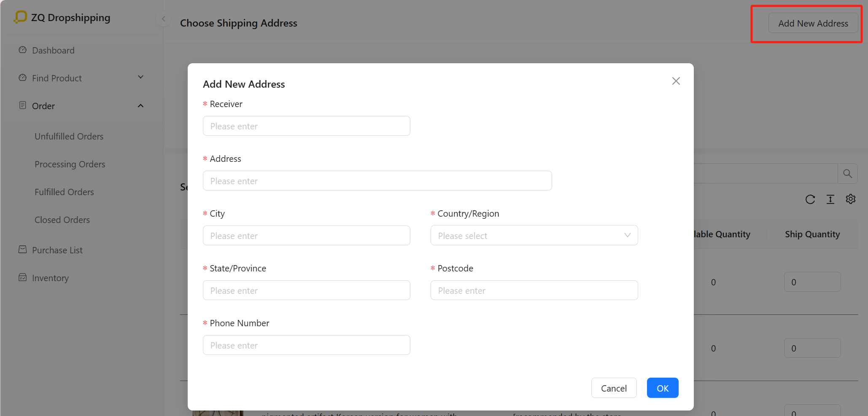Collapse the Order menu chevron

[x=141, y=106]
